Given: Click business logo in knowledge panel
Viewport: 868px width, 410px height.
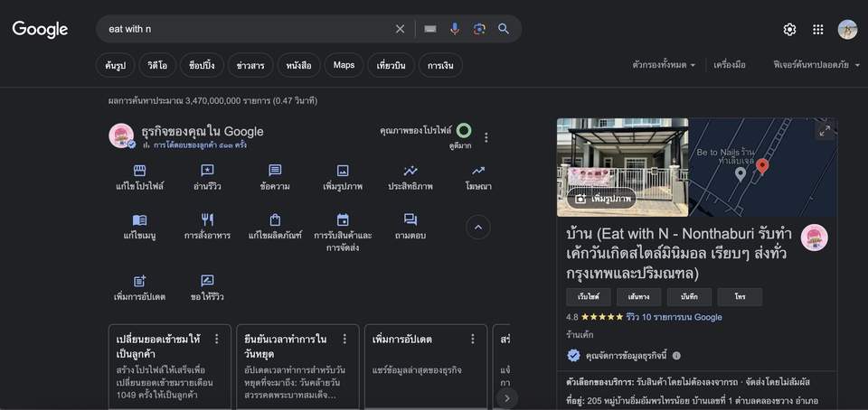Looking at the screenshot, I should tap(815, 238).
